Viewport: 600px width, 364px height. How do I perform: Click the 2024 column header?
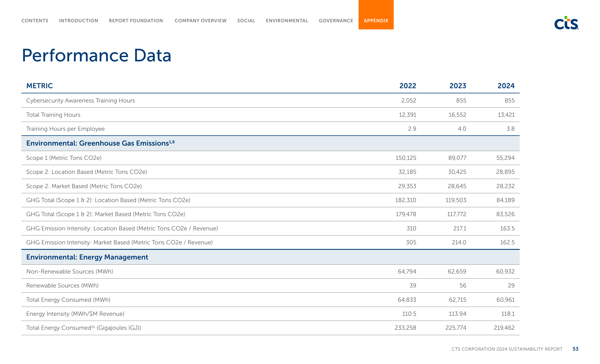tap(506, 86)
